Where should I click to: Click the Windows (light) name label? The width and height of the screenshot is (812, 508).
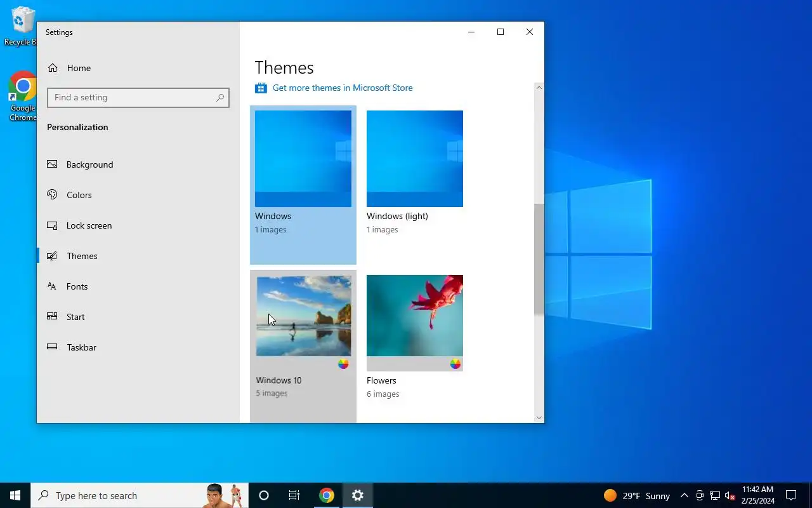[x=397, y=216]
